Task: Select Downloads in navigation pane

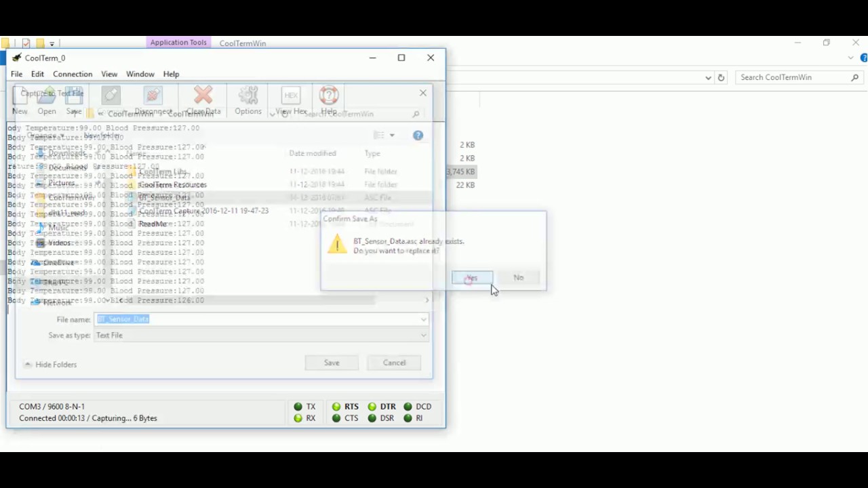Action: pos(67,153)
